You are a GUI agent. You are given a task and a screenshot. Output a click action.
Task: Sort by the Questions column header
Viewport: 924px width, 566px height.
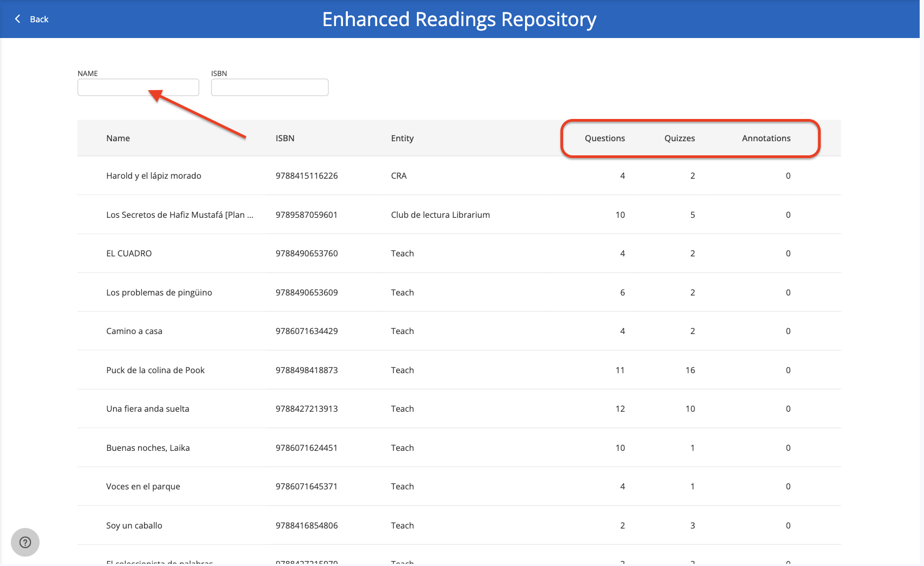pyautogui.click(x=605, y=138)
